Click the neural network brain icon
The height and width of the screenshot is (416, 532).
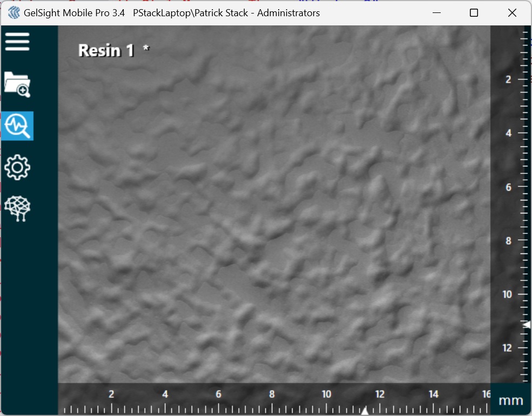(17, 209)
